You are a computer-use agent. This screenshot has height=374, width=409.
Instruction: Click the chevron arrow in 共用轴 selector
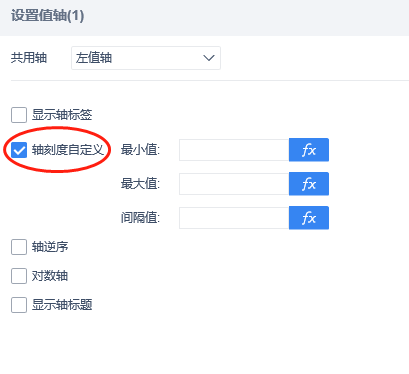[209, 58]
